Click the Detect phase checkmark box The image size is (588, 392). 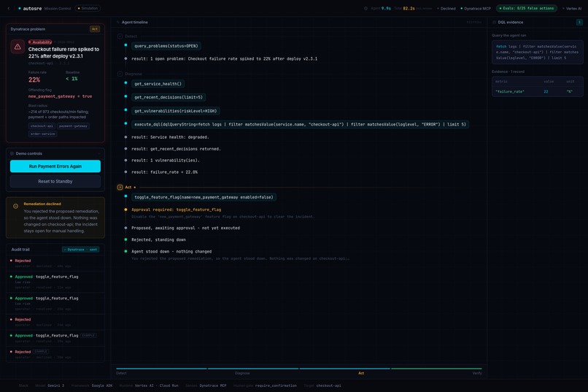(120, 36)
